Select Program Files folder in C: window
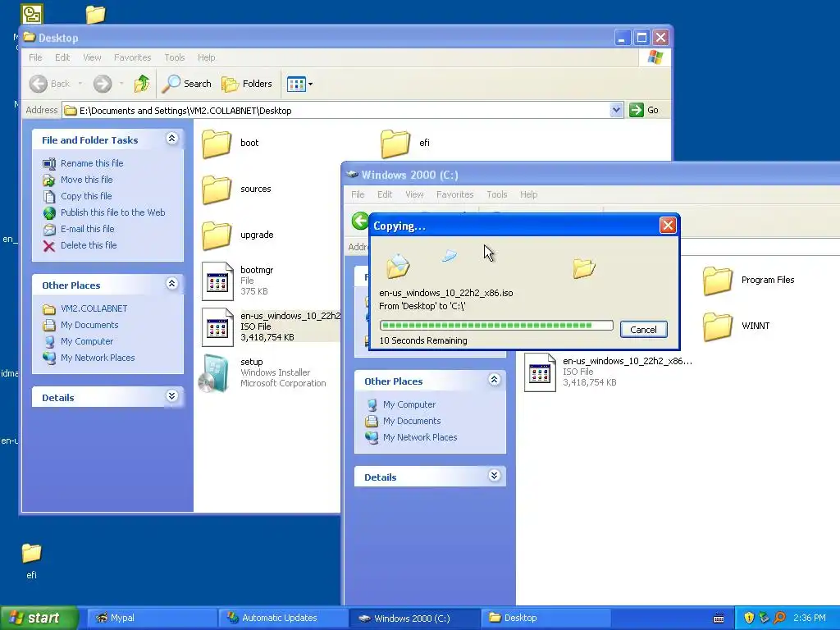 click(x=717, y=281)
